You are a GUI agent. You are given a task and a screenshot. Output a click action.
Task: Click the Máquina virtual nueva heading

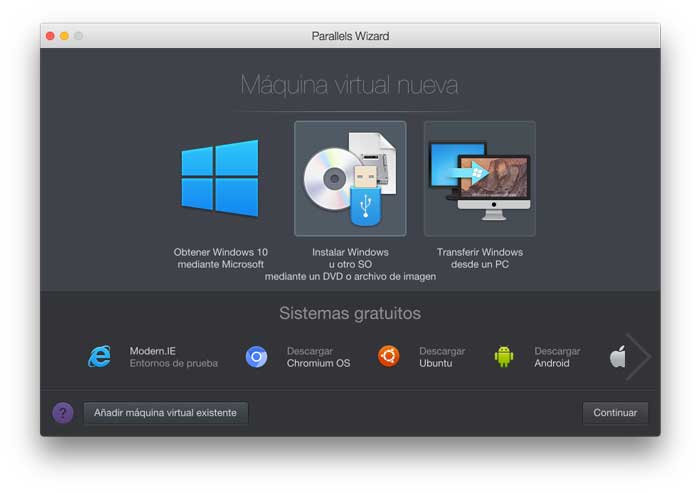point(350,85)
